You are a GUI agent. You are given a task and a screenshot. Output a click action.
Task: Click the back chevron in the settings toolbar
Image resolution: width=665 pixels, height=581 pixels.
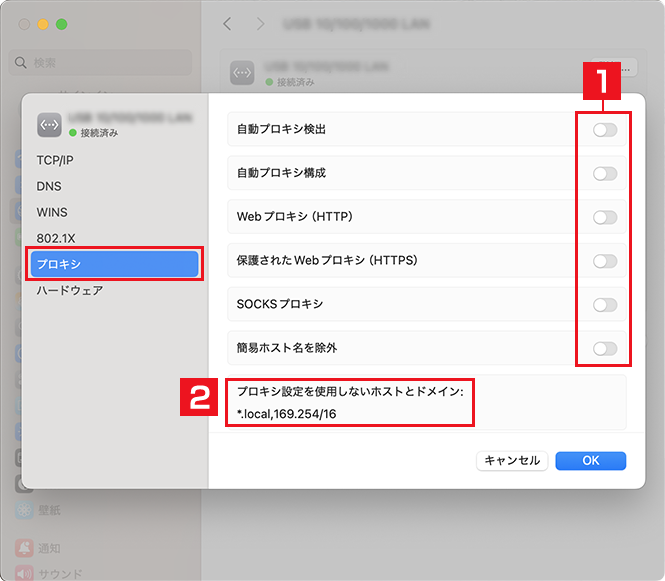tap(227, 23)
